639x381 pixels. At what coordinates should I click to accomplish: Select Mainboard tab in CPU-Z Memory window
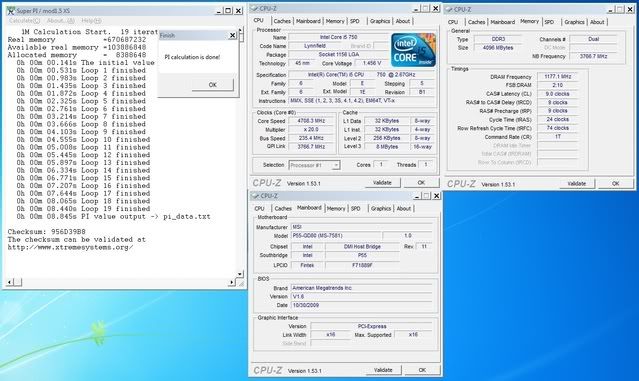(502, 22)
